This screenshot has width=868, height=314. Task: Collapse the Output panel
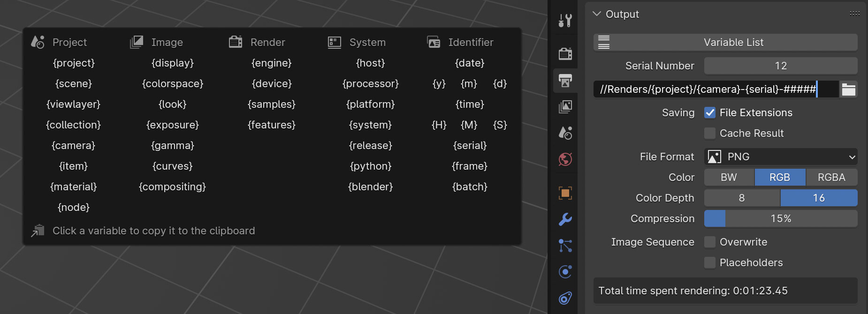pos(597,14)
